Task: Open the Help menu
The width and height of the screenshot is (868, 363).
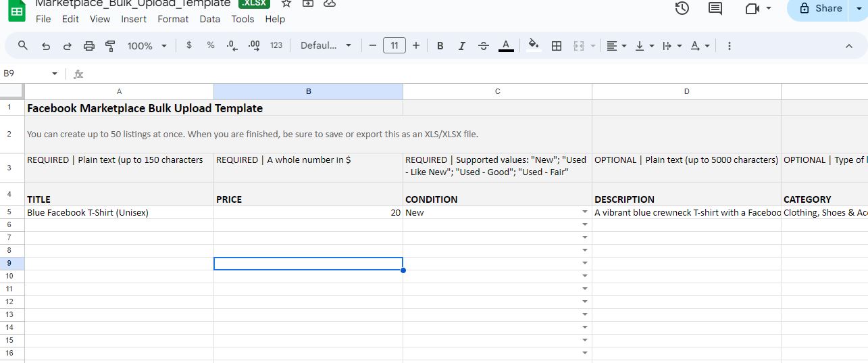Action: click(275, 19)
